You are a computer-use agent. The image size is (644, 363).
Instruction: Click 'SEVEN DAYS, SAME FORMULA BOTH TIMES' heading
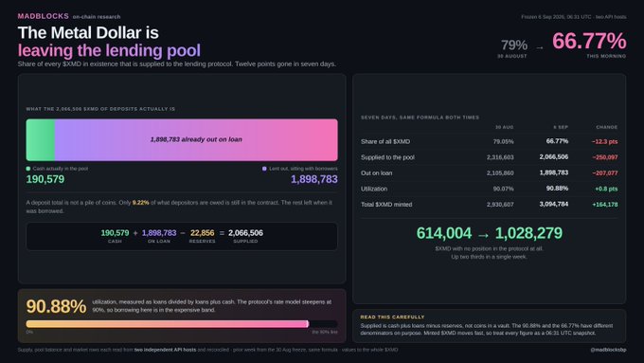(420, 118)
